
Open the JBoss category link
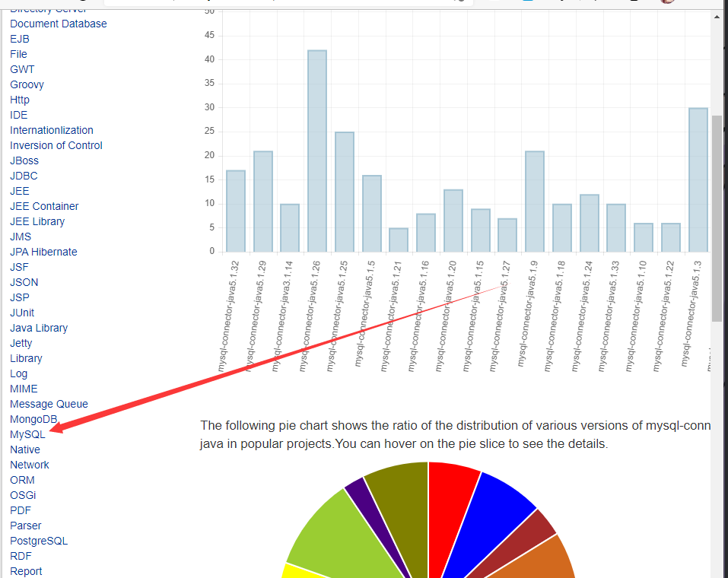click(24, 160)
